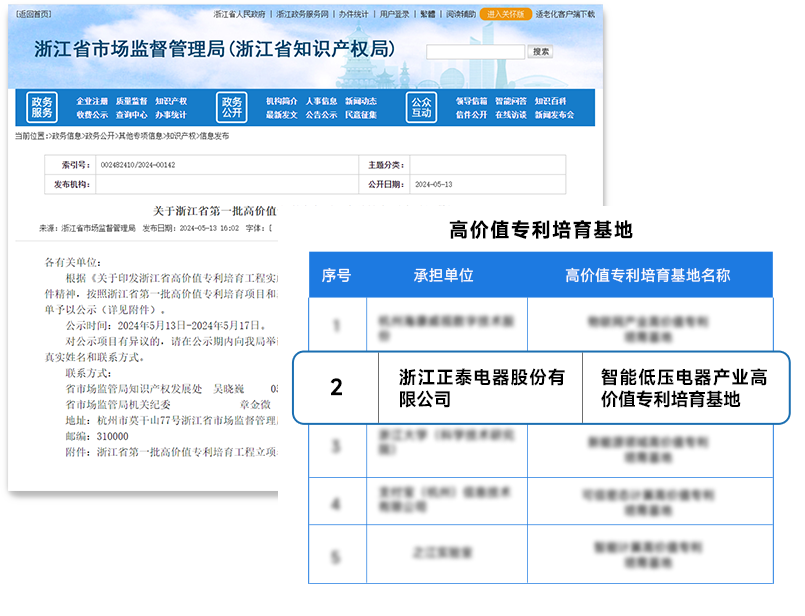Screen dimensions: 805x616
Task: Select the index number 002482410/2024-00142
Action: click(x=138, y=165)
